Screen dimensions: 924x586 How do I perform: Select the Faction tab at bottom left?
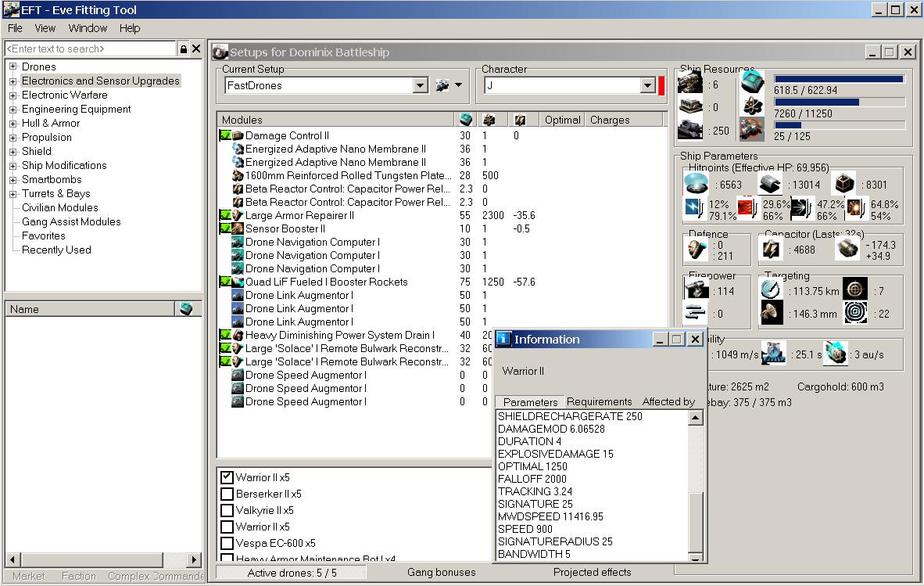pyautogui.click(x=79, y=576)
